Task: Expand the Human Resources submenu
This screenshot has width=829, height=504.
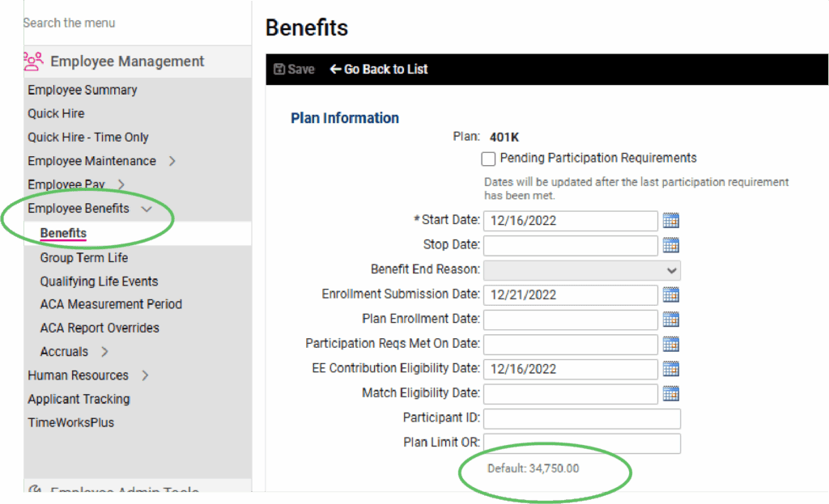Action: point(145,375)
